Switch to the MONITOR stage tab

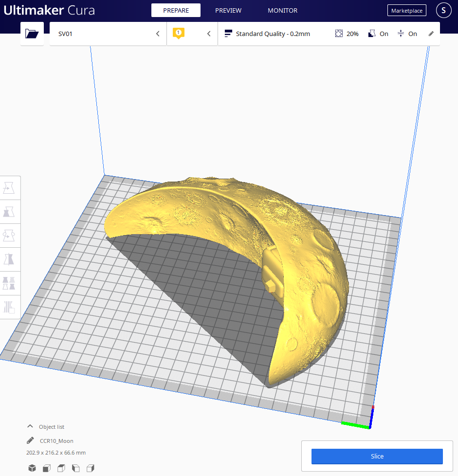[x=282, y=10]
